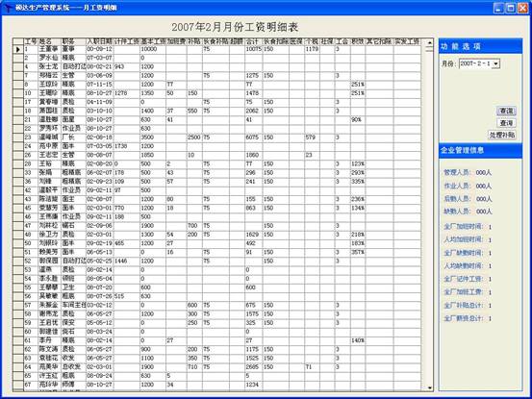Select the 实发工资 column header
Viewport: 532px width, 399px height.
pyautogui.click(x=407, y=41)
